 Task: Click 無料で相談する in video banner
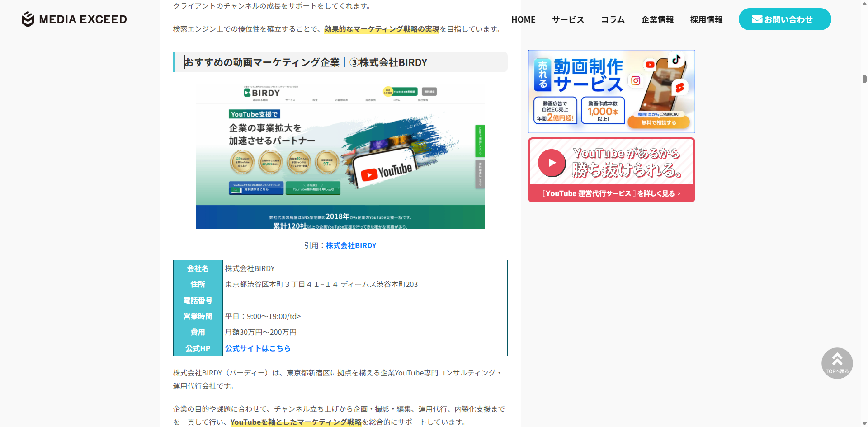tap(659, 122)
